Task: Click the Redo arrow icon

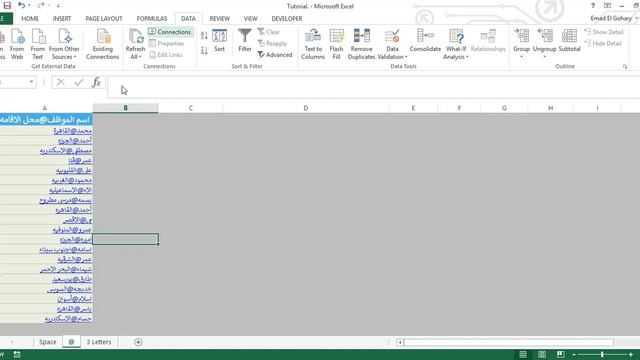Action: tap(41, 5)
